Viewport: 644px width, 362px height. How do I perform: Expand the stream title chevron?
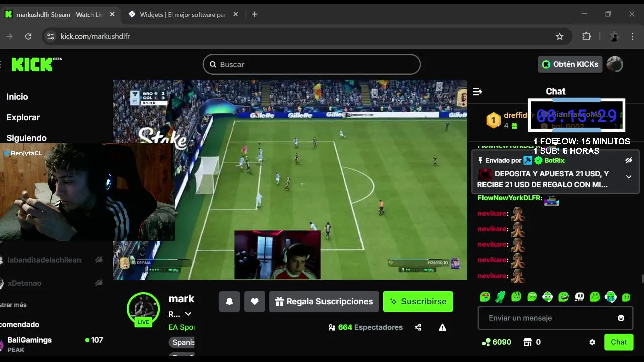188,314
